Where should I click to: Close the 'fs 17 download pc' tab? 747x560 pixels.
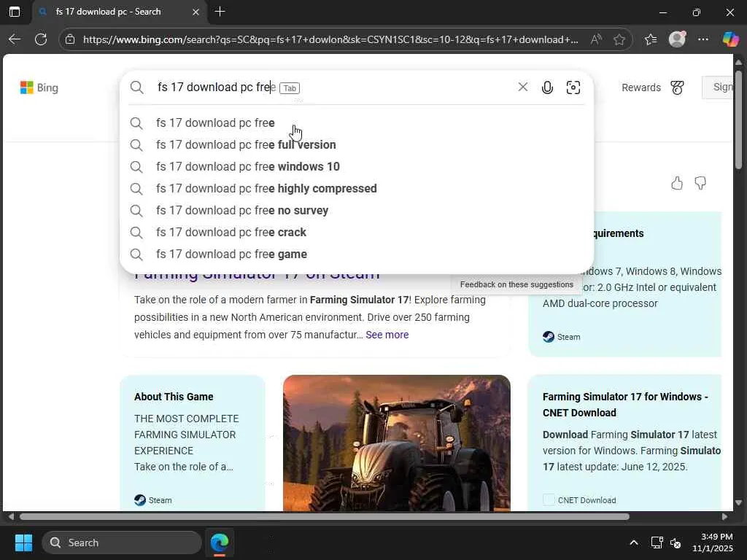[x=196, y=12]
